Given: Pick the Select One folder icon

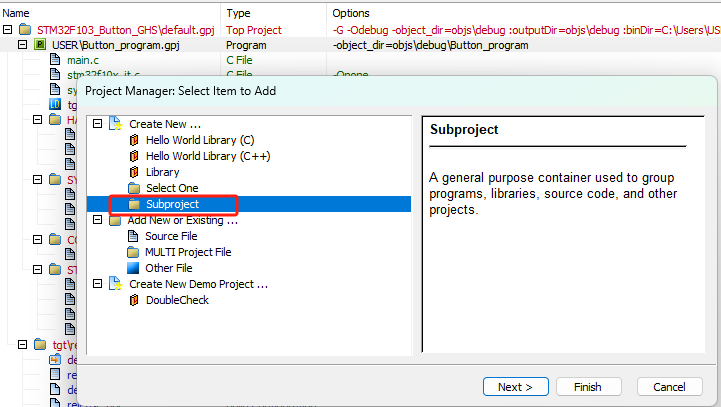Looking at the screenshot, I should click(134, 188).
